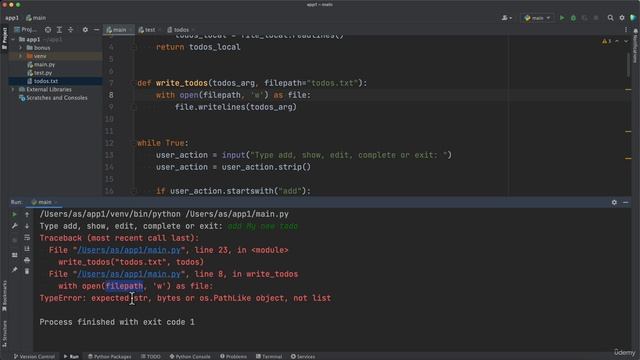Open test.py in the Project tree
The width and height of the screenshot is (640, 360).
pyautogui.click(x=40, y=73)
